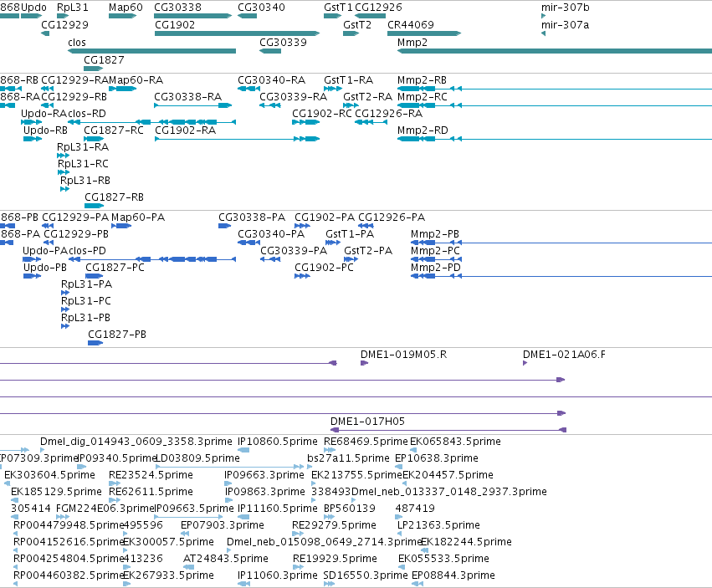The height and width of the screenshot is (588, 712).
Task: Select CG30338 gene label
Action: (177, 8)
